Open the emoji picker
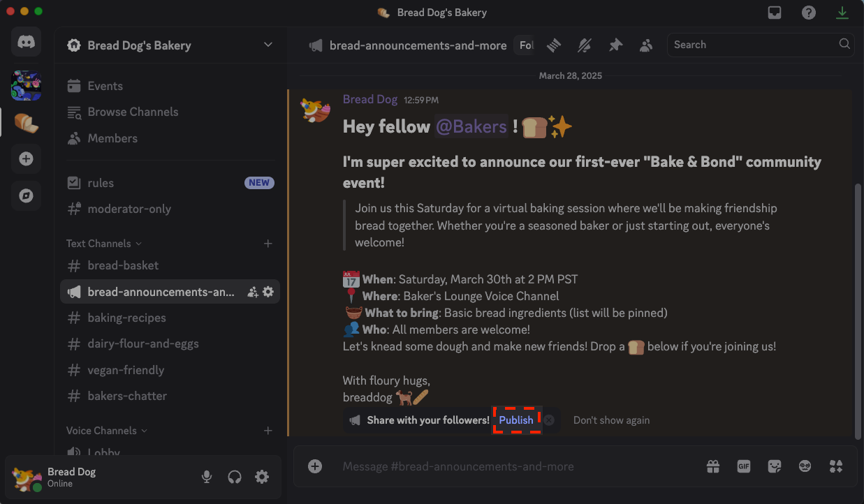The height and width of the screenshot is (504, 864). [x=805, y=466]
